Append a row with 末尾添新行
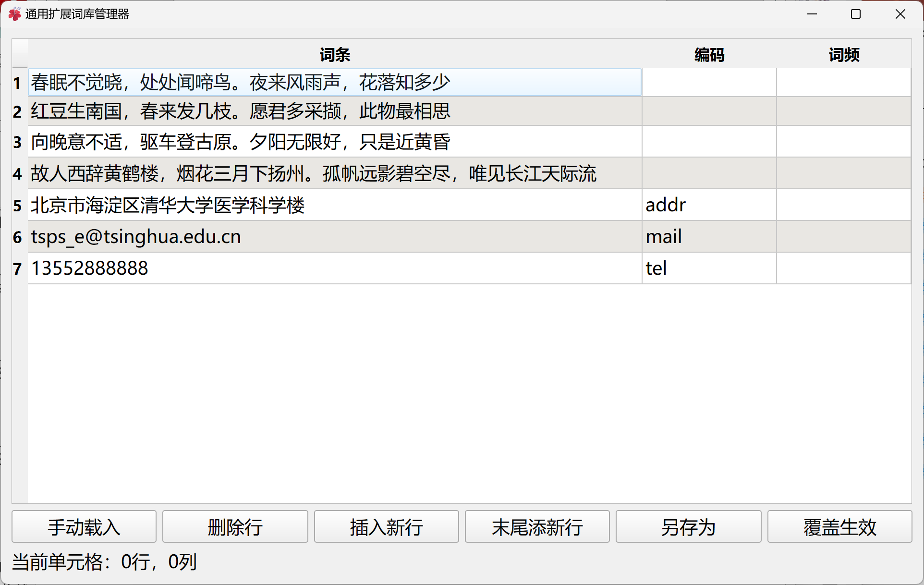The height and width of the screenshot is (585, 924). tap(537, 527)
